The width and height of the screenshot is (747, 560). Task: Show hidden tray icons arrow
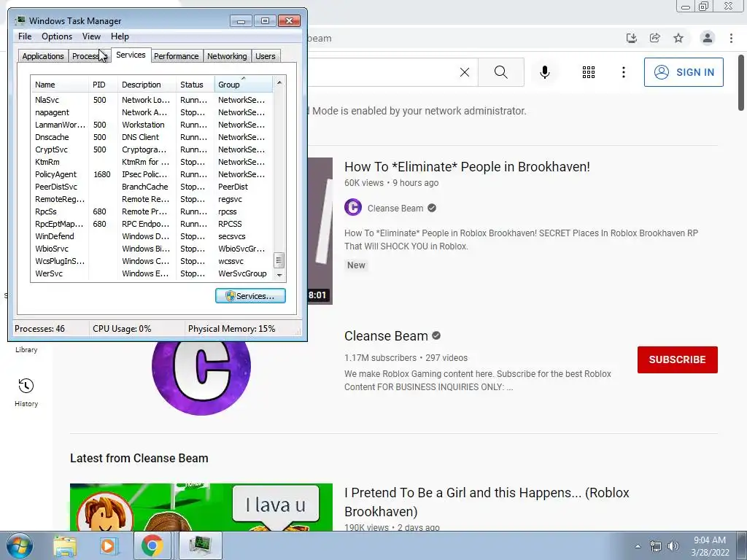[638, 546]
